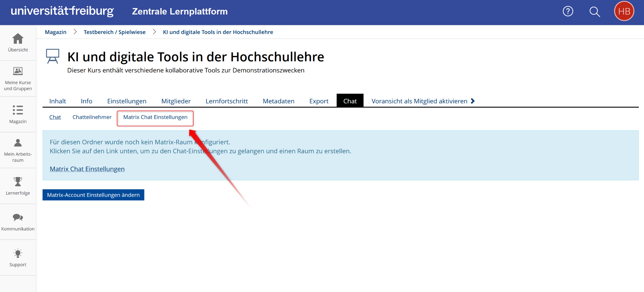
Task: Open the search magnifier icon
Action: pyautogui.click(x=594, y=11)
